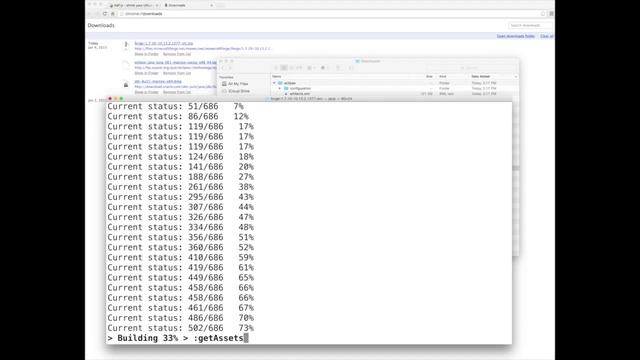The width and height of the screenshot is (640, 360).
Task: Close the Downloads tab in Chrome
Action: 211,5
